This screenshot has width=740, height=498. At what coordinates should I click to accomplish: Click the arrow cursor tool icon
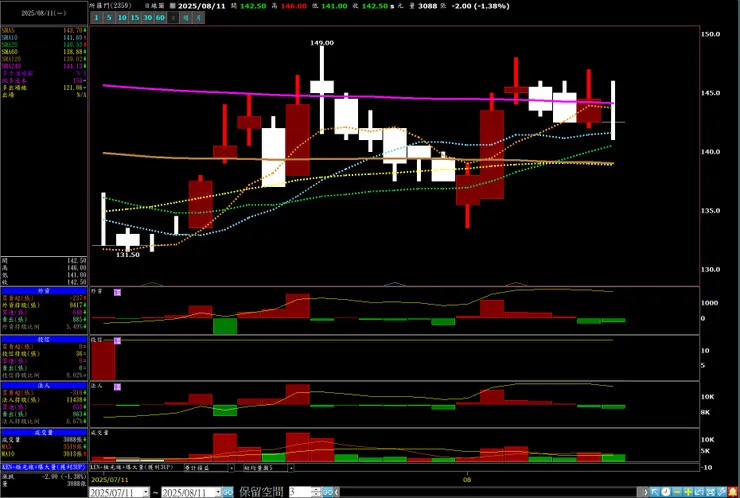coord(655,492)
